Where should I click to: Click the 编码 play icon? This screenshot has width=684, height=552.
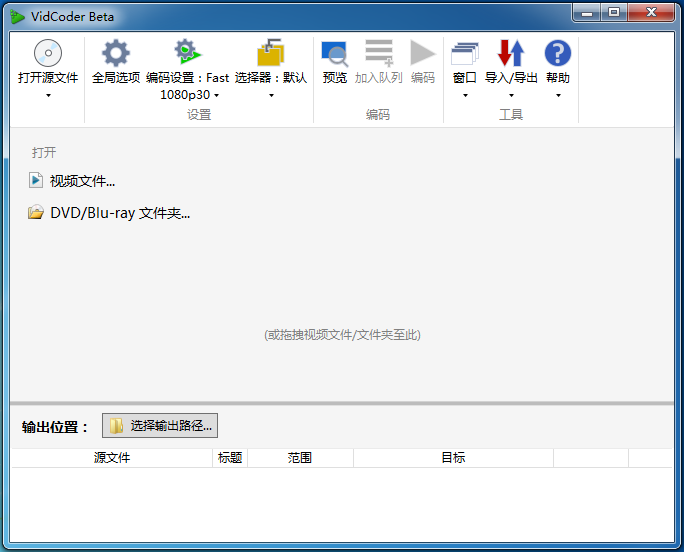(423, 53)
